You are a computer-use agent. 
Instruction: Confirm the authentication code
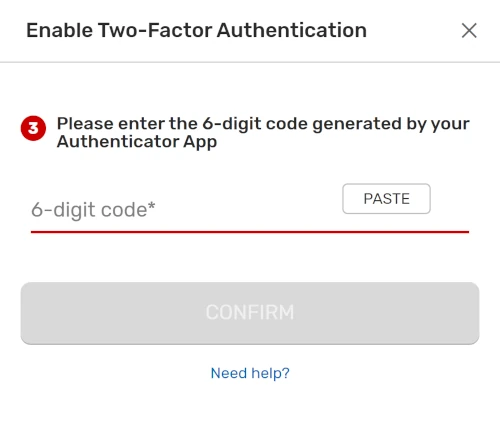250,313
